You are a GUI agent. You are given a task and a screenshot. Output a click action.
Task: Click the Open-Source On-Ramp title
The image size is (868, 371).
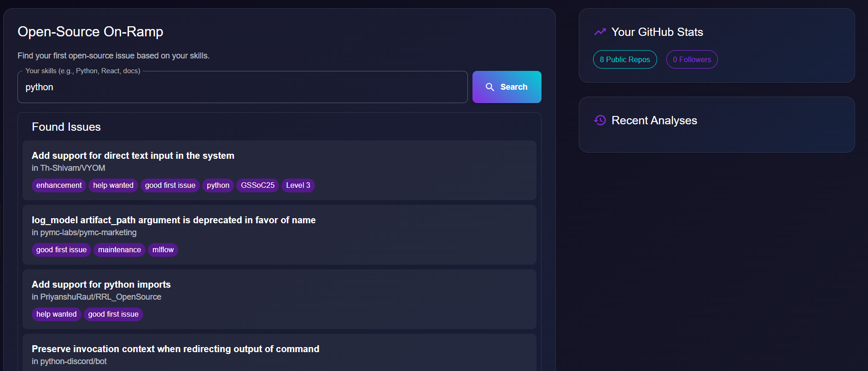pos(90,31)
